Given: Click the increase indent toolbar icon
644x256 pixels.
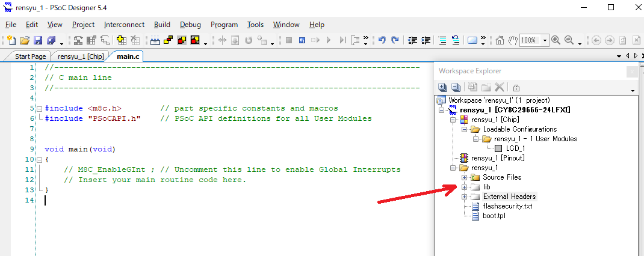Looking at the screenshot, I should (x=426, y=40).
